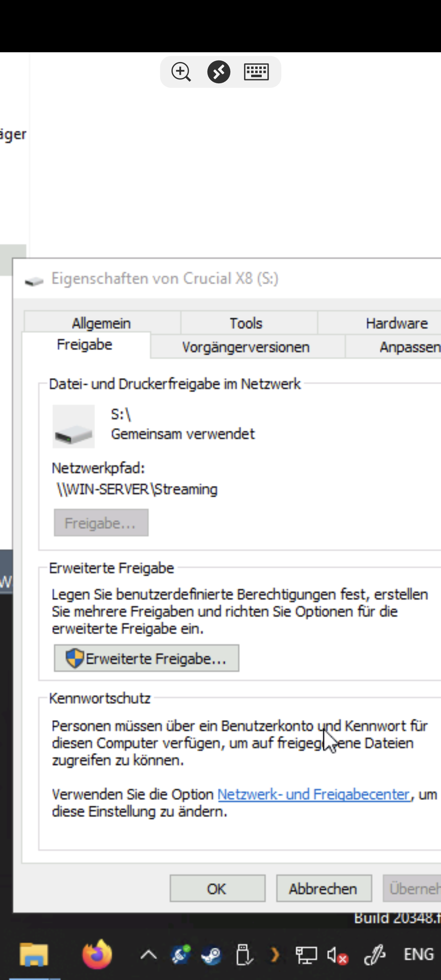441x980 pixels.
Task: Switch to the Hardware tab
Action: tap(396, 323)
